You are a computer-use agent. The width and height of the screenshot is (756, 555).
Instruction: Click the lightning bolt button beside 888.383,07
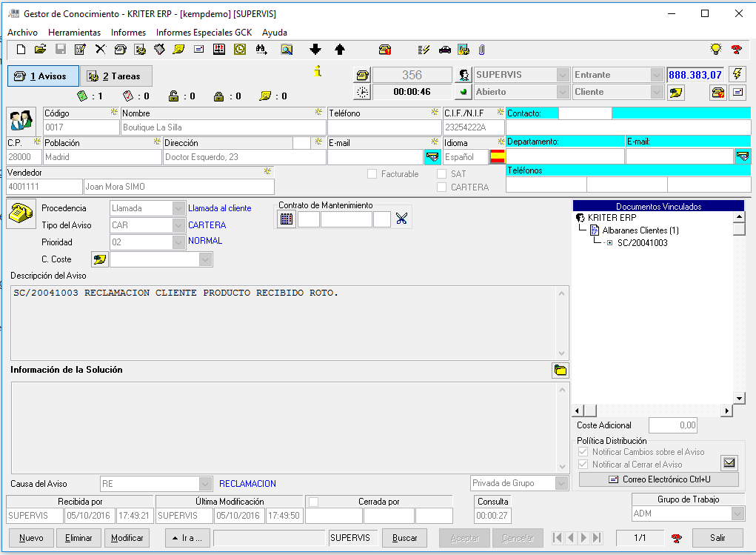(737, 74)
